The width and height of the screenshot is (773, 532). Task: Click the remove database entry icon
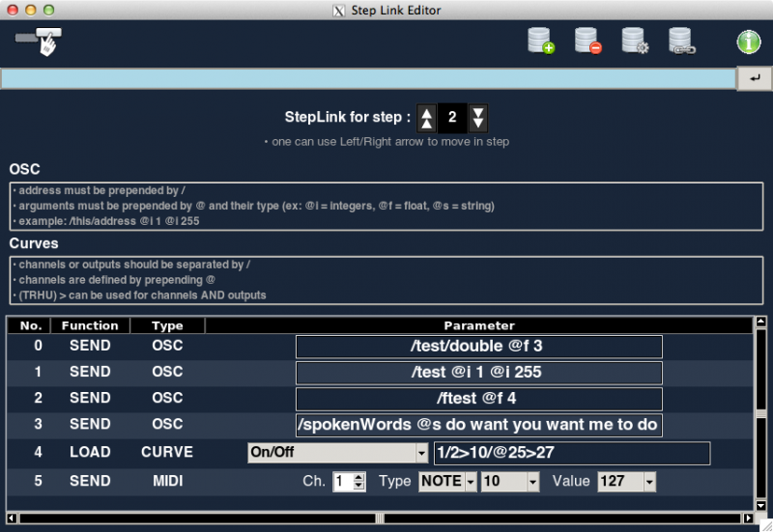(587, 42)
